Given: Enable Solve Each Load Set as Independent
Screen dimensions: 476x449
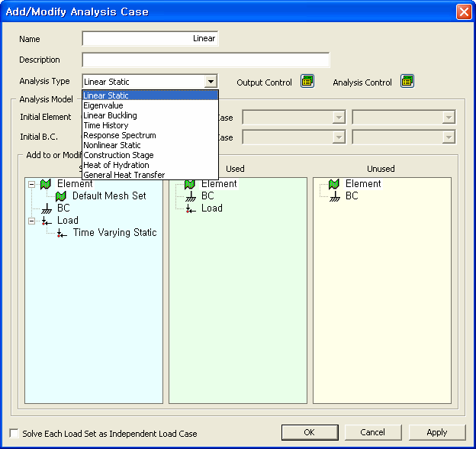Looking at the screenshot, I should (x=14, y=433).
